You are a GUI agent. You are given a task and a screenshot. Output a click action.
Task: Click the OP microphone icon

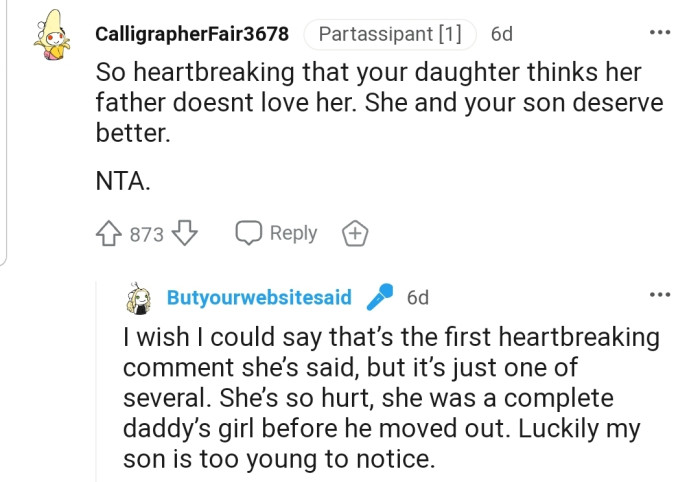click(x=379, y=297)
